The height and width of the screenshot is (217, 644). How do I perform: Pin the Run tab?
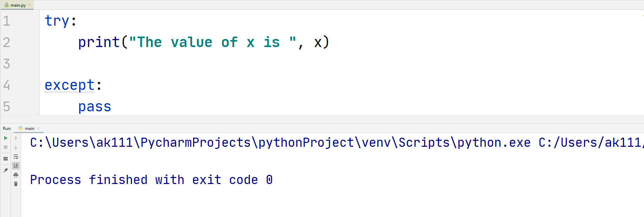point(6,170)
